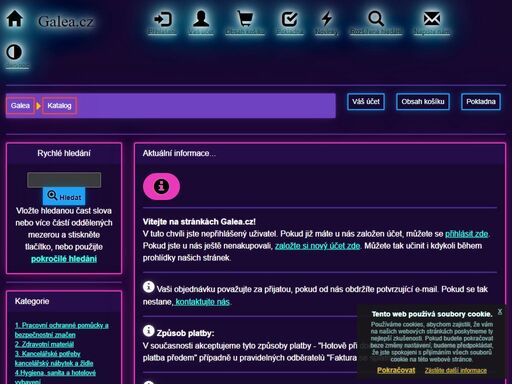512x384 pixels.
Task: Open Získejte další informace cookie link
Action: [456, 370]
